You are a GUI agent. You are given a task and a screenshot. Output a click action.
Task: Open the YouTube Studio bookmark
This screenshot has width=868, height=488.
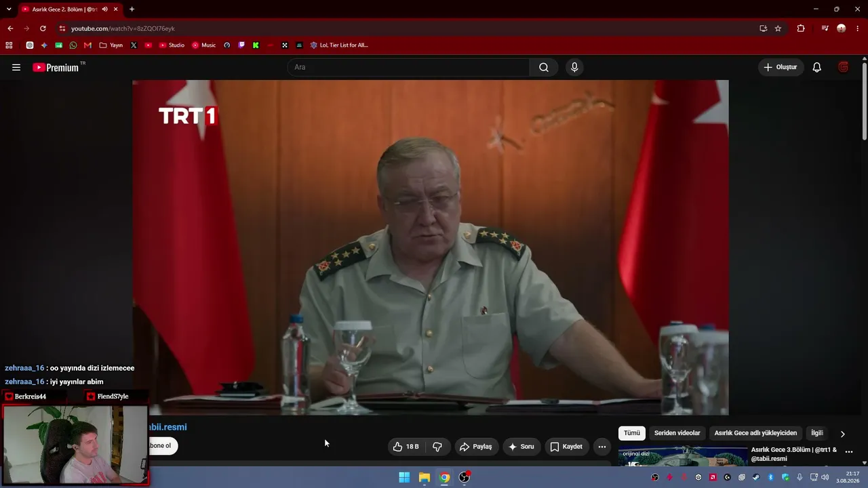(x=172, y=45)
